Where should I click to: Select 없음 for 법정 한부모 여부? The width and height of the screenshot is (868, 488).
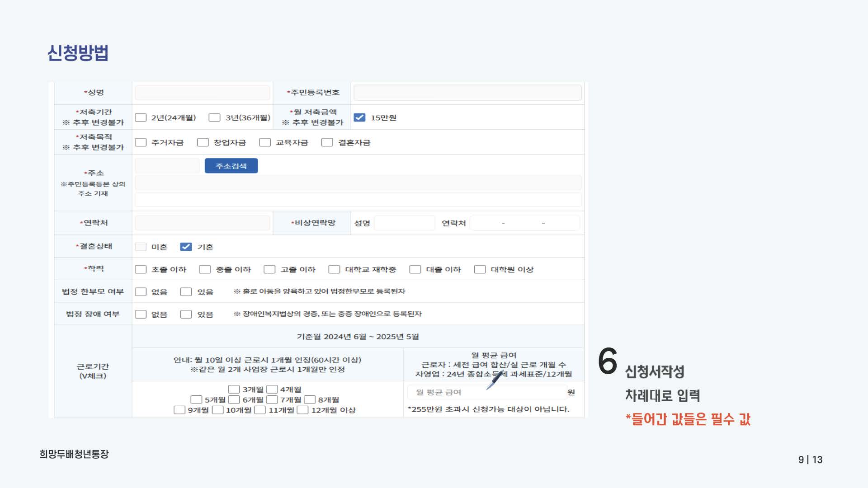click(140, 291)
